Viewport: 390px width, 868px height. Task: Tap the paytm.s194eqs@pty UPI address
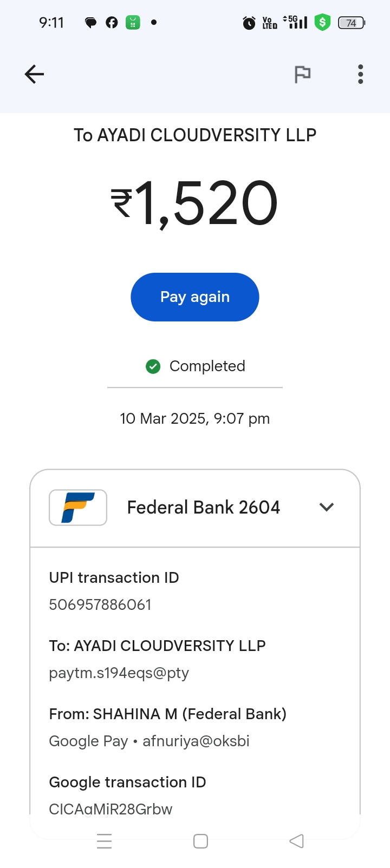pyautogui.click(x=119, y=673)
